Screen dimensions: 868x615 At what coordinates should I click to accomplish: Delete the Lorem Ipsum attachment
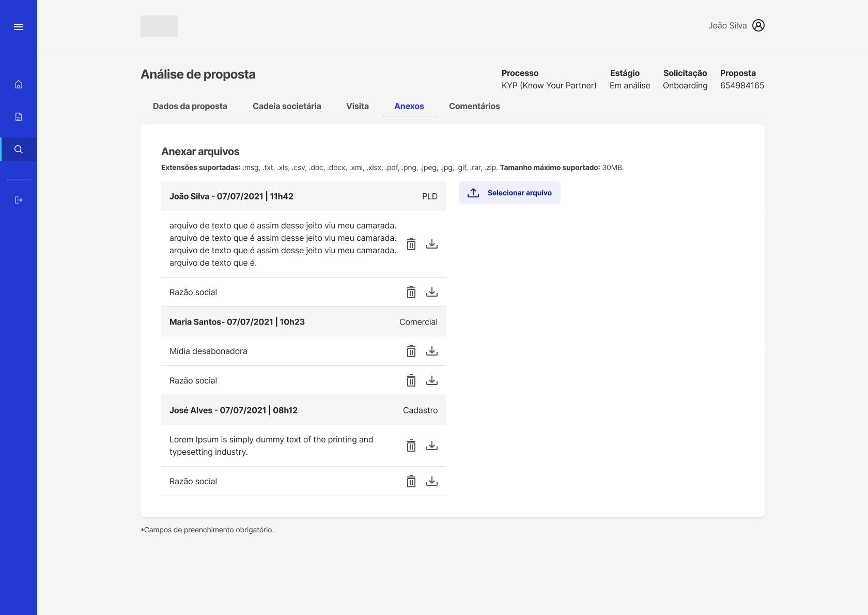point(411,445)
